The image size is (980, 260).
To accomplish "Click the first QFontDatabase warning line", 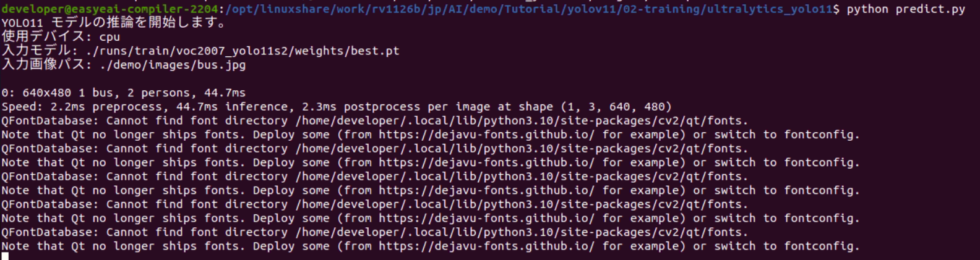I will 374,120.
